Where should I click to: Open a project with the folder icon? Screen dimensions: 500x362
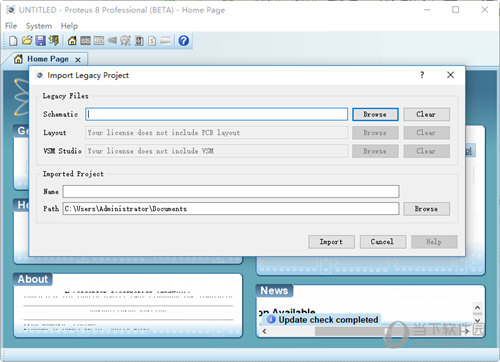pyautogui.click(x=27, y=41)
